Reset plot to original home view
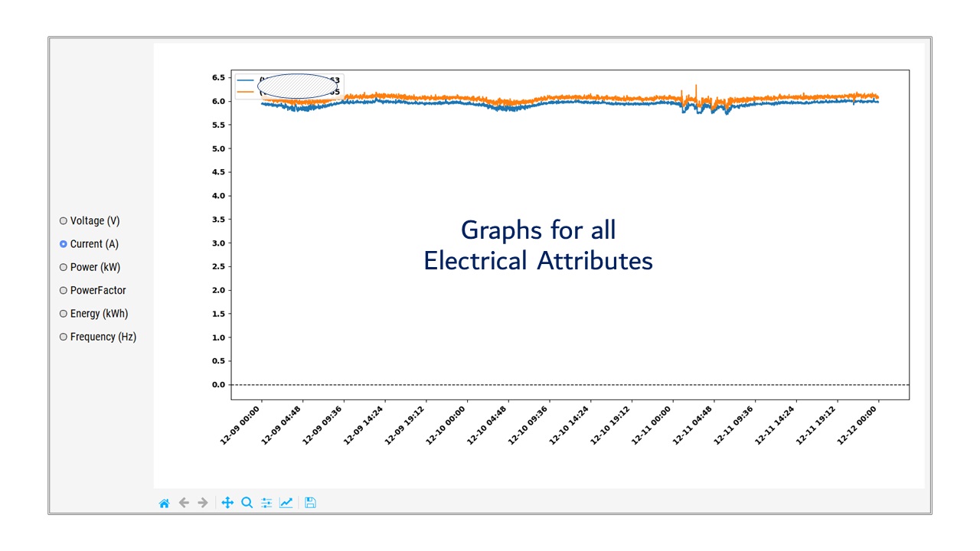This screenshot has width=980, height=551. [x=164, y=503]
